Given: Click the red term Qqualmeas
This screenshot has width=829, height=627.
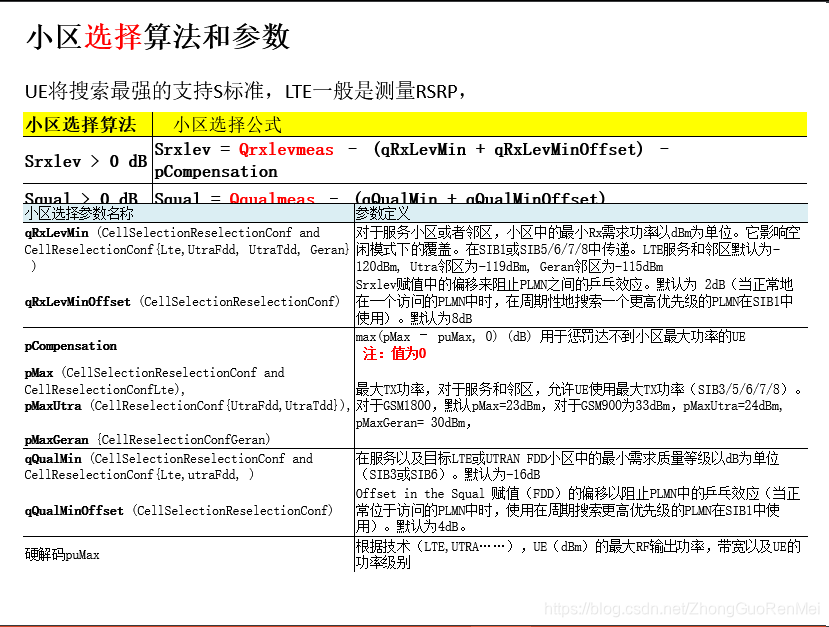Looking at the screenshot, I should pos(272,198).
